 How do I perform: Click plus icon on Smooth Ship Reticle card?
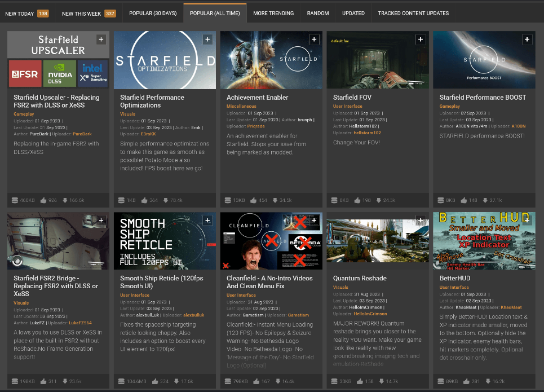tap(207, 220)
